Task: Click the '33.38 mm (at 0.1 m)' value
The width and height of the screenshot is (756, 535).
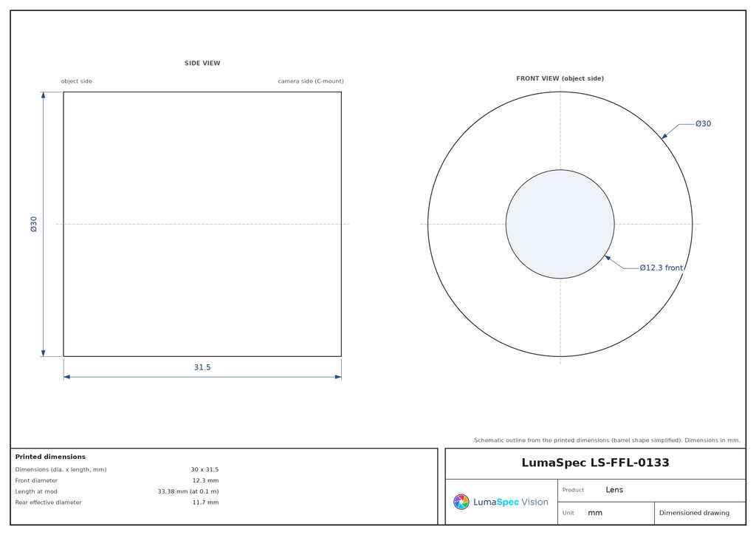Action: pos(188,491)
